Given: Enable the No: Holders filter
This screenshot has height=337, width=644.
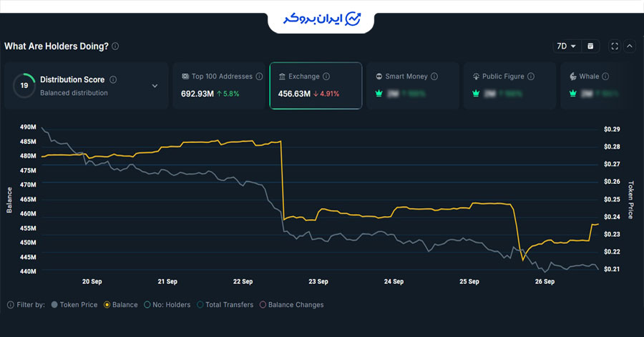Looking at the screenshot, I should pos(166,305).
